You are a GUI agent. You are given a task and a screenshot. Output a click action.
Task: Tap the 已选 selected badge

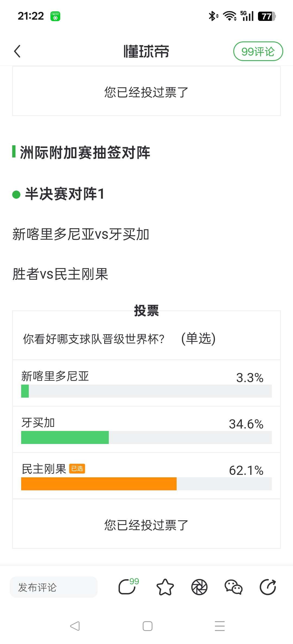[x=77, y=469]
